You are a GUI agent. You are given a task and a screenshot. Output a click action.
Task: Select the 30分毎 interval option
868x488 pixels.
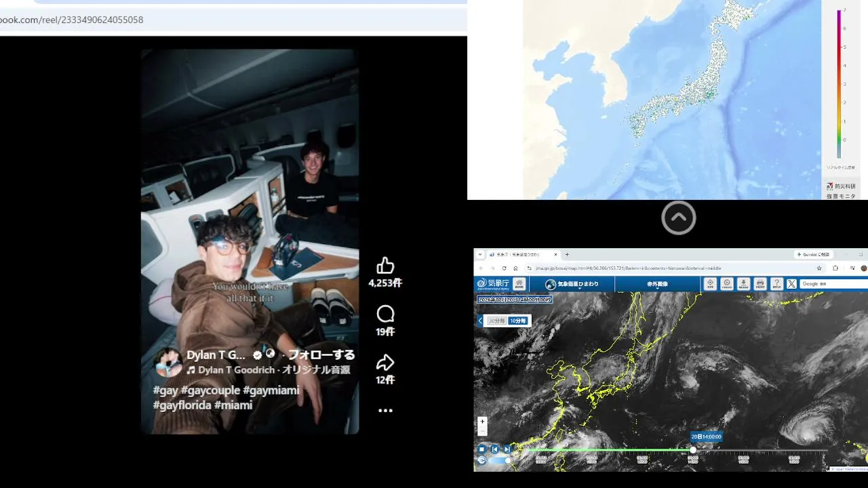pyautogui.click(x=498, y=321)
